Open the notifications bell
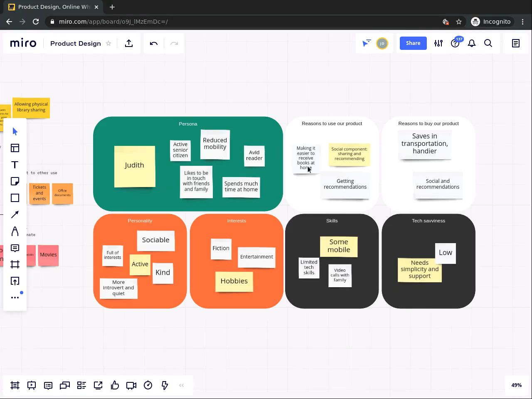532x399 pixels. [472, 43]
